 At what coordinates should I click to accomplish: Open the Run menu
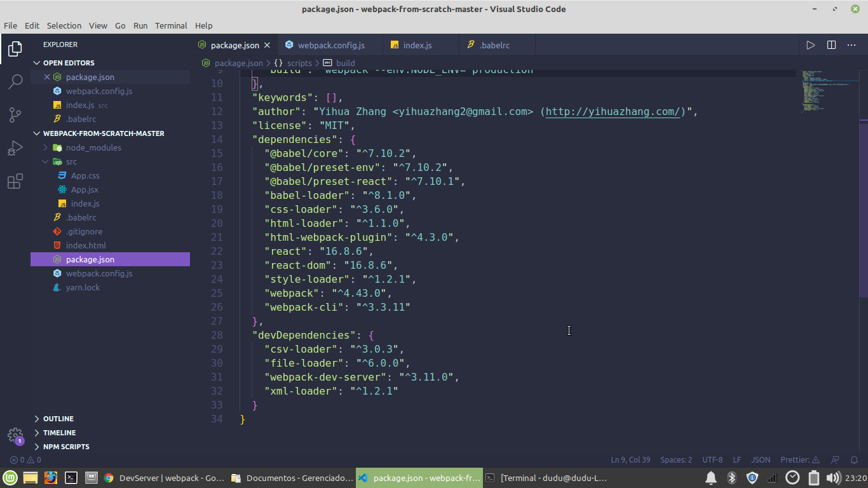point(140,25)
